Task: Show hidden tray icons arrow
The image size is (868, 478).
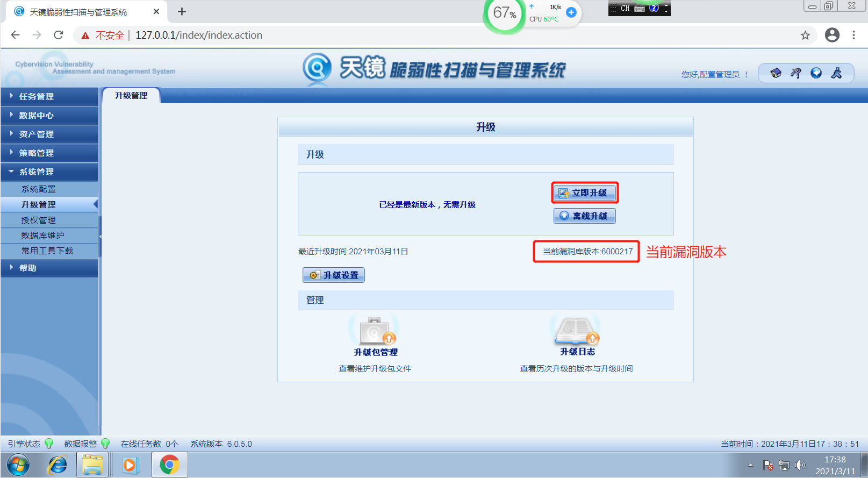Action: click(750, 465)
